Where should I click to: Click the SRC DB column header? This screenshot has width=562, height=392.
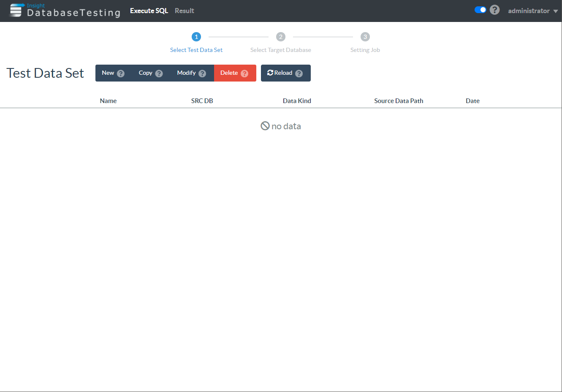[202, 101]
